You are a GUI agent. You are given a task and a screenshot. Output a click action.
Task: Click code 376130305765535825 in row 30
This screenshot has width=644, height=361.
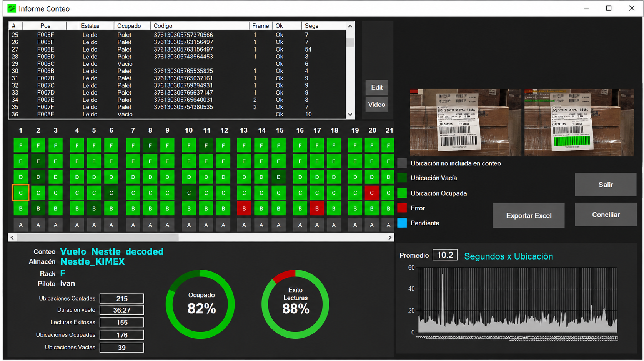tap(183, 71)
